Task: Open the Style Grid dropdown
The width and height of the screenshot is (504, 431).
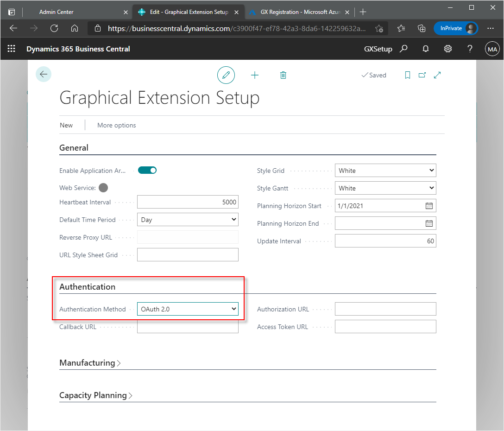Action: (385, 171)
